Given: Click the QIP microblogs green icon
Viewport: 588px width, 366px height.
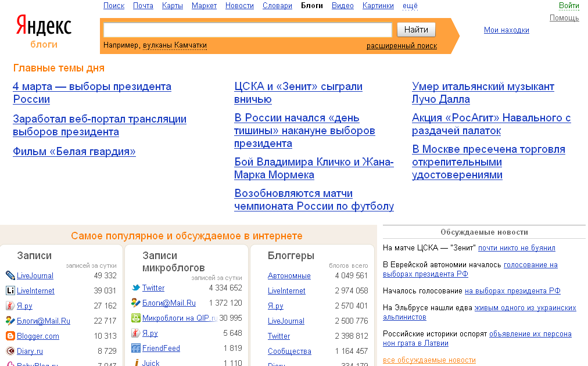Looking at the screenshot, I should coord(136,318).
